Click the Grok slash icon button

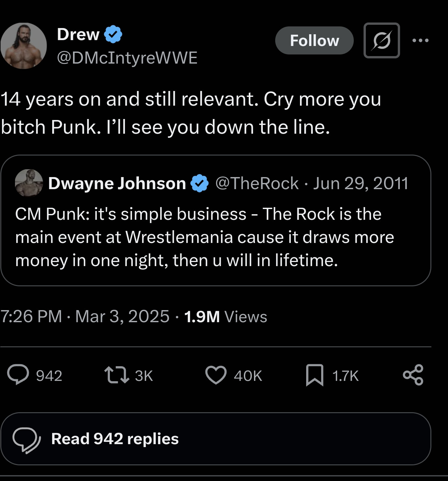pyautogui.click(x=381, y=40)
